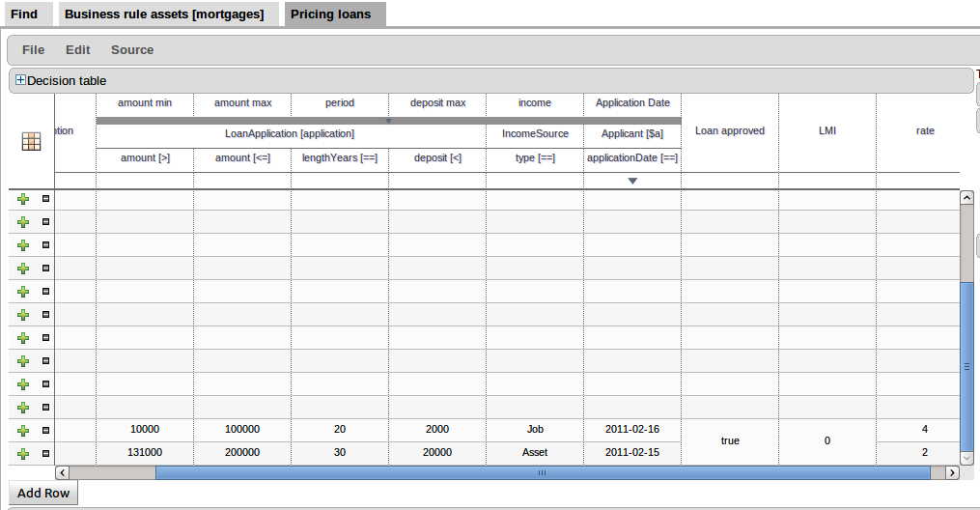
Task: Select the Loan approved true cell
Action: 730,441
